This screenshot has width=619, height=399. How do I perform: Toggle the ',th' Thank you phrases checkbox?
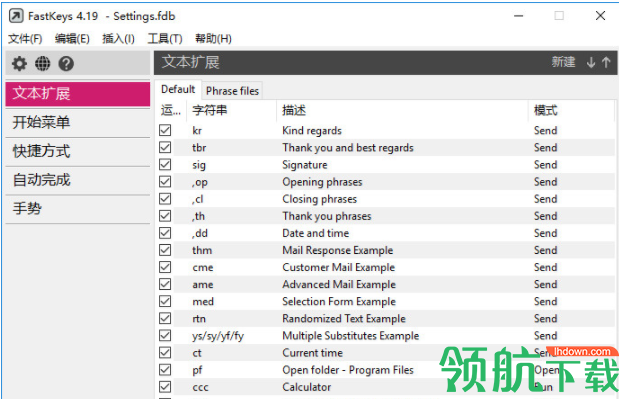[x=165, y=216]
